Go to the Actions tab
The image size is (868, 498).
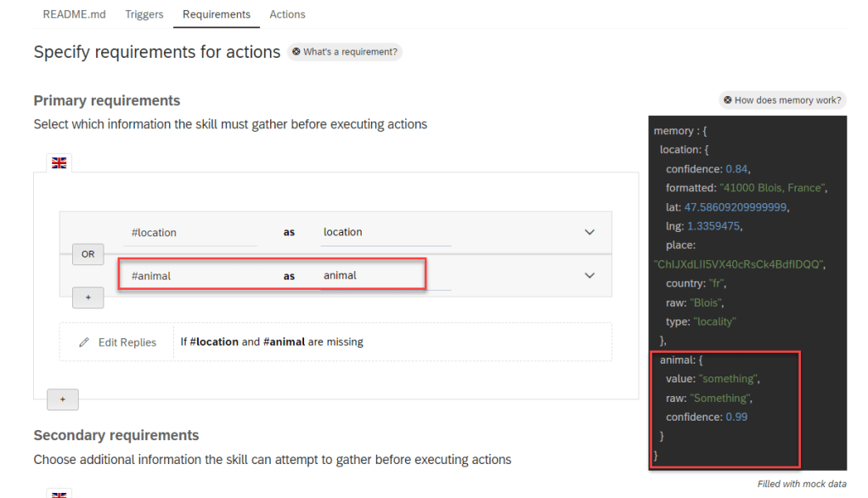287,14
